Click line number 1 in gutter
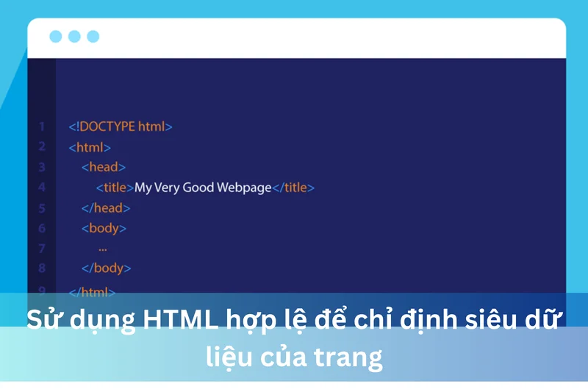This screenshot has width=588, height=392. 42,126
